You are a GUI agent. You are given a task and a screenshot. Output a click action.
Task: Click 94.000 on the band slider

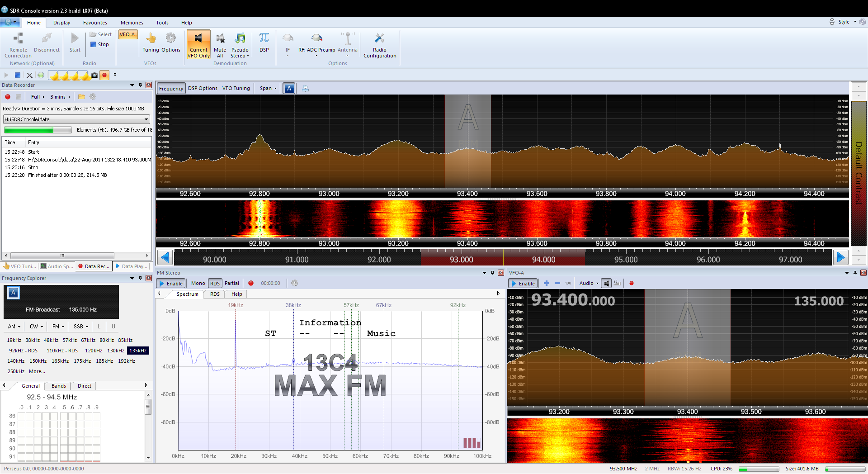[543, 260]
